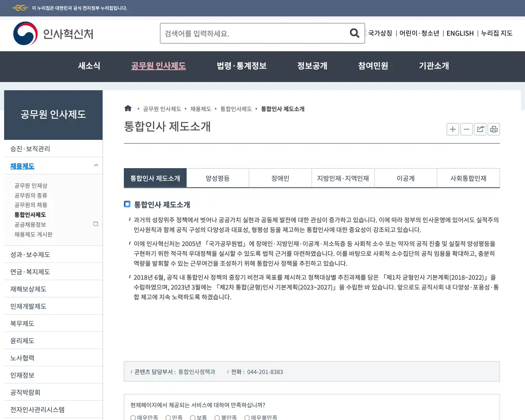Click the 통합인사정책과 department text

click(x=196, y=372)
